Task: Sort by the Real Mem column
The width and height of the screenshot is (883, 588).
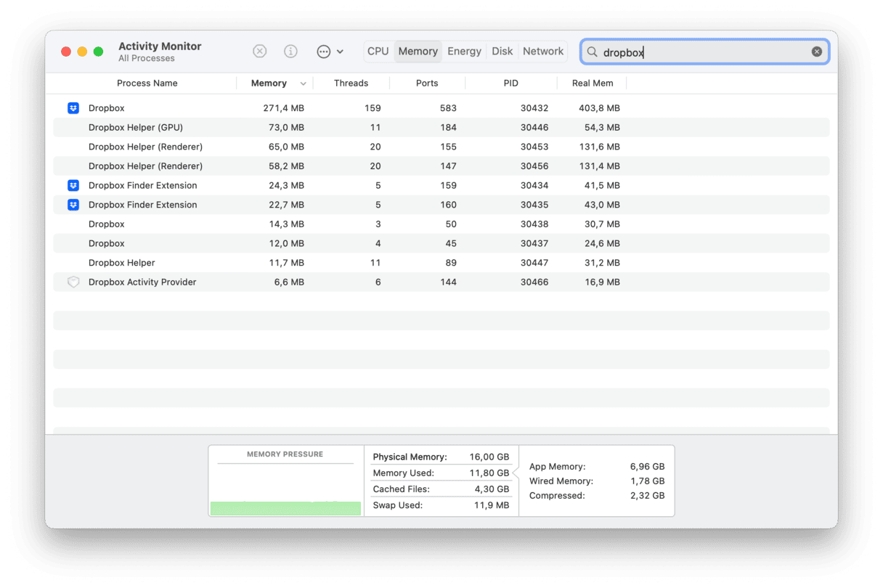Action: tap(593, 83)
